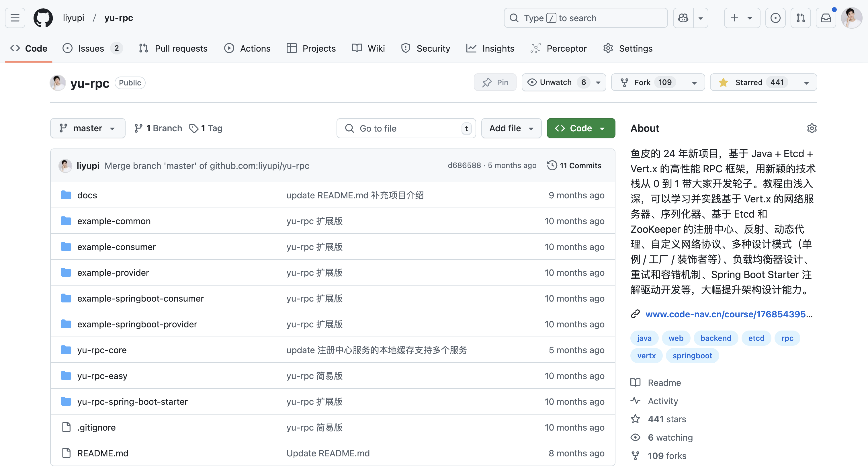Image resolution: width=868 pixels, height=469 pixels.
Task: Expand the Copilot dropdown arrow
Action: point(701,18)
